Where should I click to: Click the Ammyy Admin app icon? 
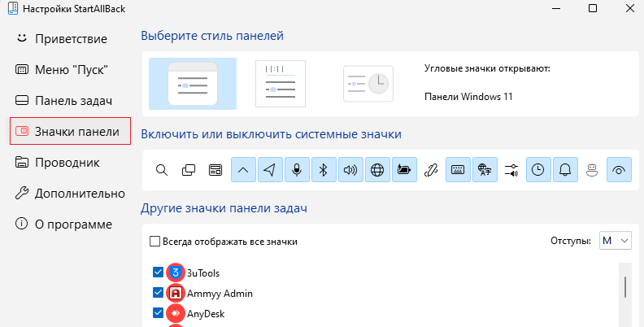pyautogui.click(x=176, y=293)
